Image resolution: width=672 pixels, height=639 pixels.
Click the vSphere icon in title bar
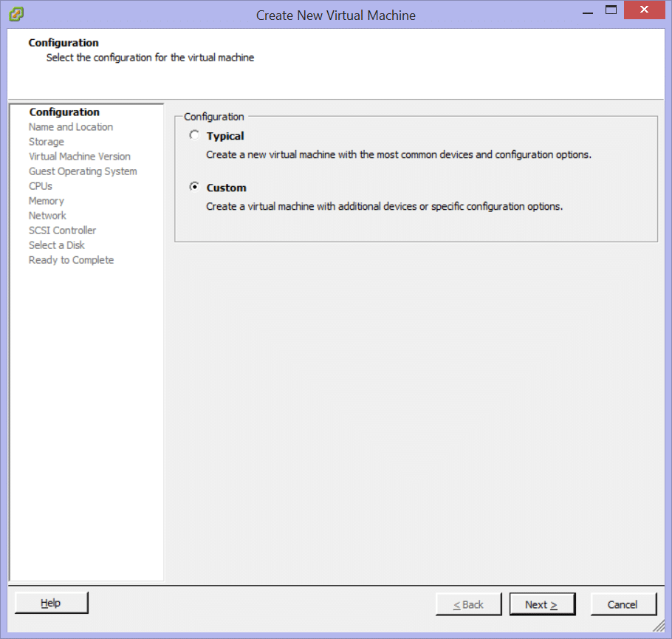pos(16,14)
